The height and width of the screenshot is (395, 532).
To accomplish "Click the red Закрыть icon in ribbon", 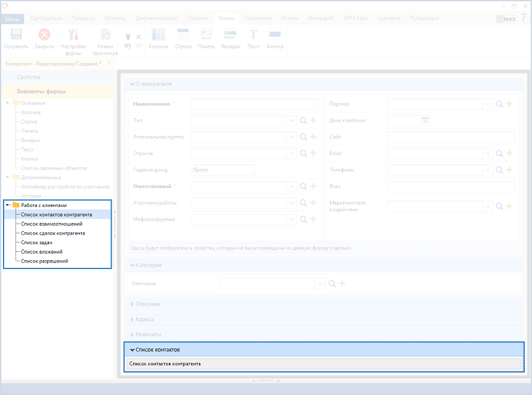I will click(x=44, y=35).
